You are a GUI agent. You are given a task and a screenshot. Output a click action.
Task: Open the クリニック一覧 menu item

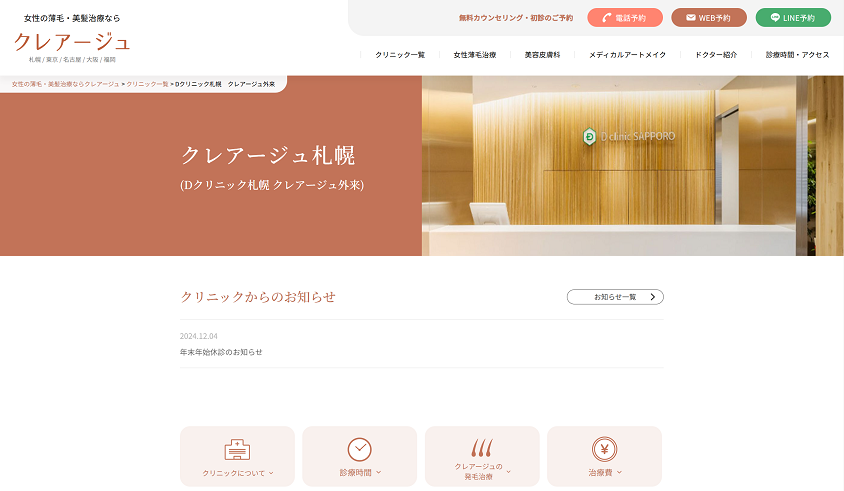(x=400, y=55)
